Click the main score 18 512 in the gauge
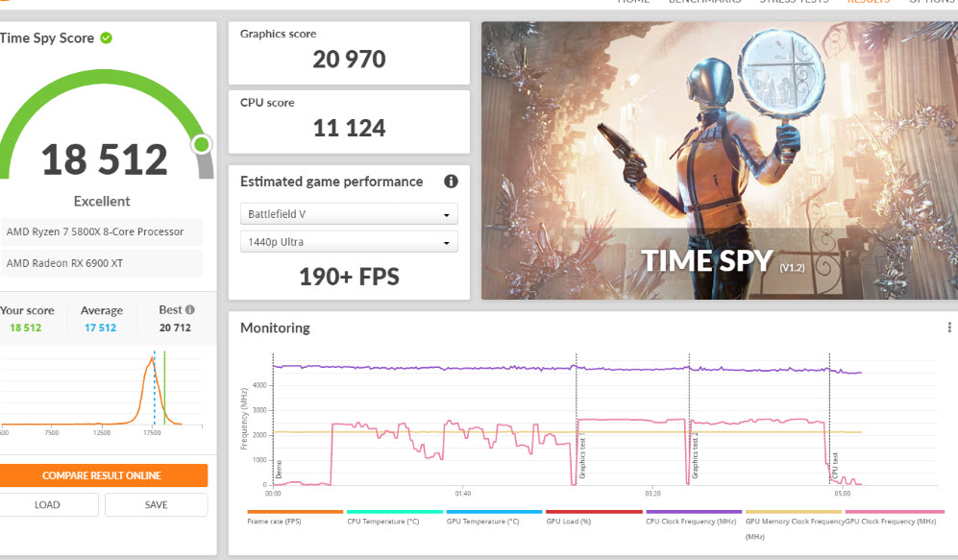 [105, 160]
